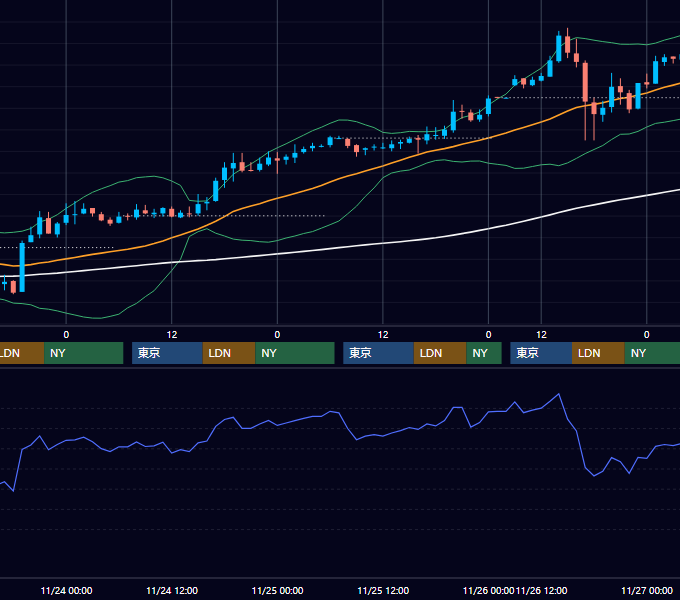
Task: Click the 11/25 00:00 time axis label
Action: (278, 590)
